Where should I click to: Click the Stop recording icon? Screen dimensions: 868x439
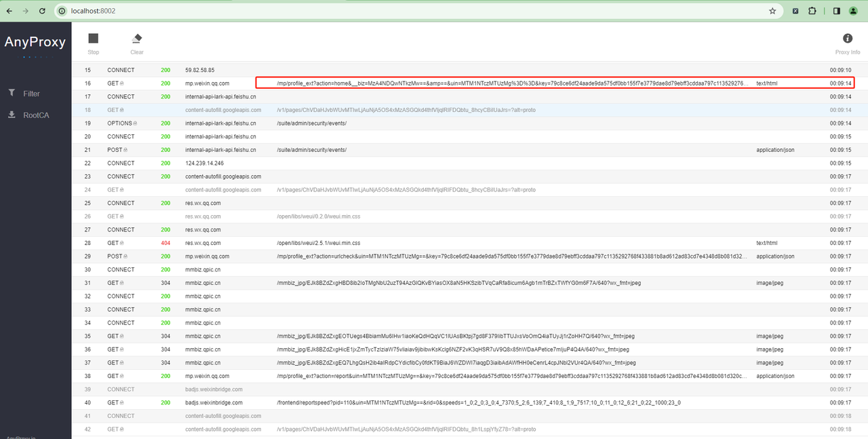coord(94,39)
